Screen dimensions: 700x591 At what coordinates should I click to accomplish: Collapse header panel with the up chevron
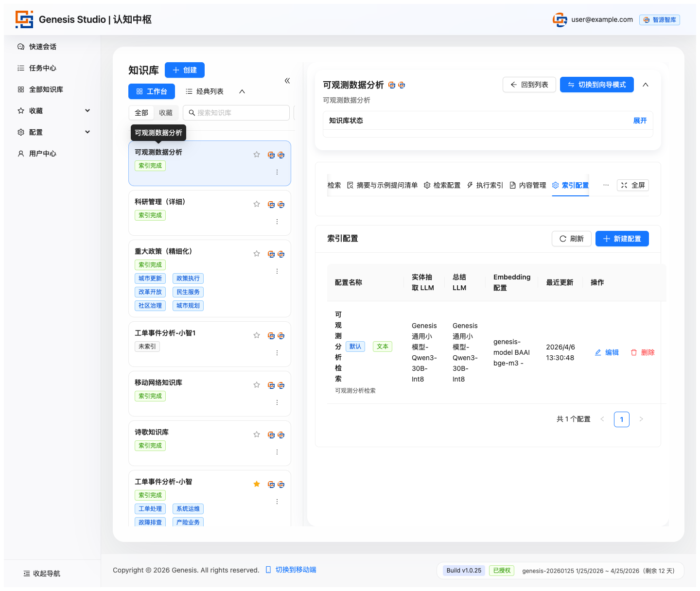click(x=646, y=85)
